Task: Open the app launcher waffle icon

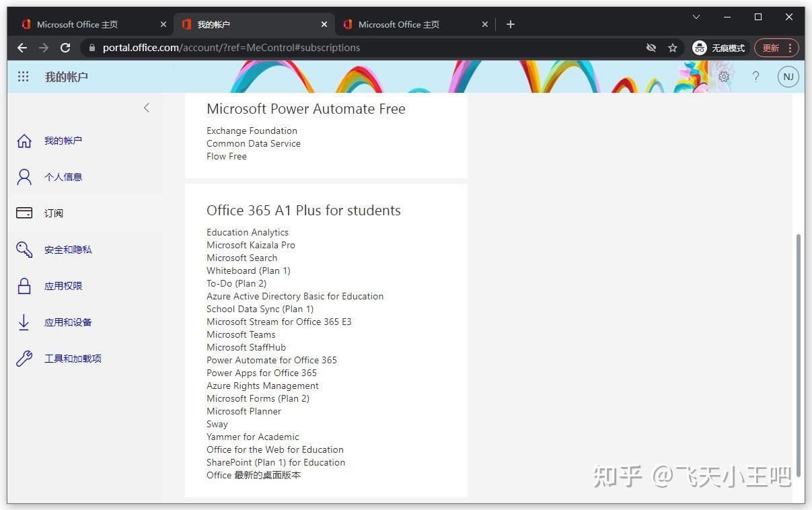Action: (x=23, y=76)
